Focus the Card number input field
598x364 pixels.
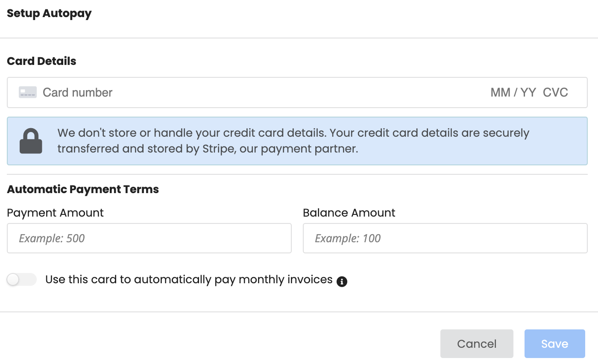click(171, 92)
